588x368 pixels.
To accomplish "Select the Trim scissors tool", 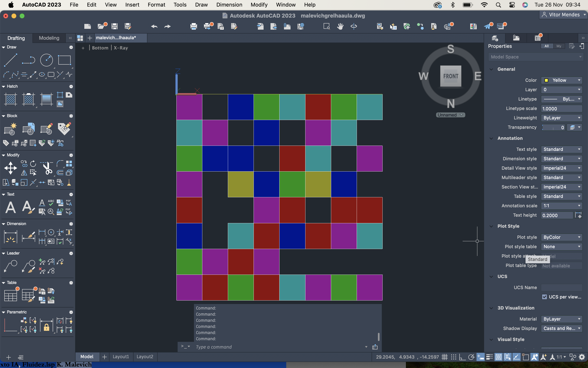I will [x=47, y=168].
